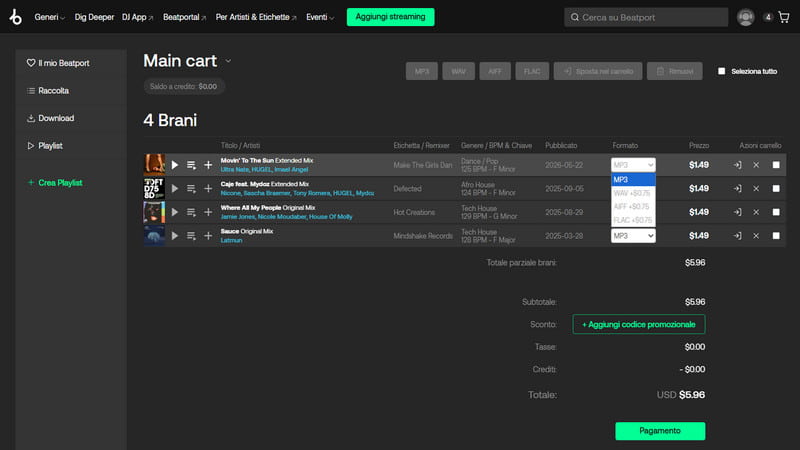Open the Defected label link
This screenshot has width=800, height=450.
coord(407,189)
